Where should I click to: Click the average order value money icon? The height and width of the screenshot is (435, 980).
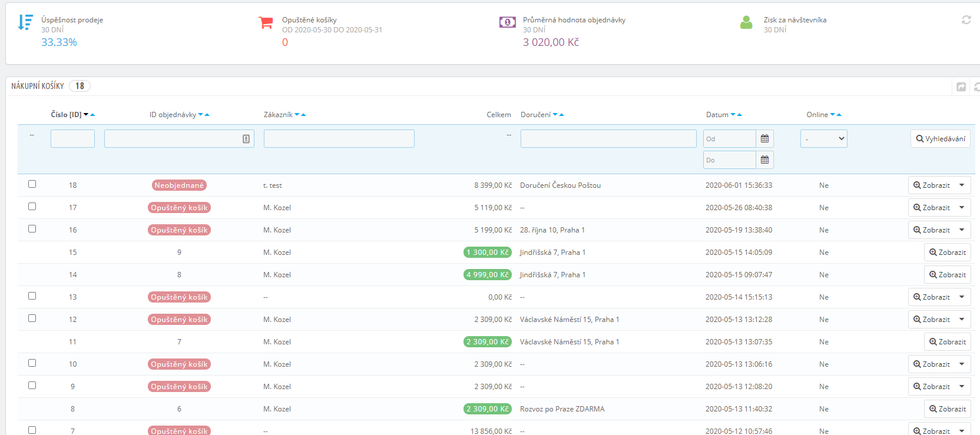(x=507, y=22)
